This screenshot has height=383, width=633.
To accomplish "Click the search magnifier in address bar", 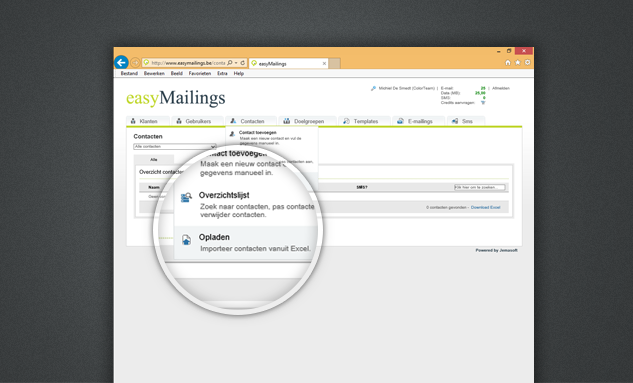I will [230, 63].
